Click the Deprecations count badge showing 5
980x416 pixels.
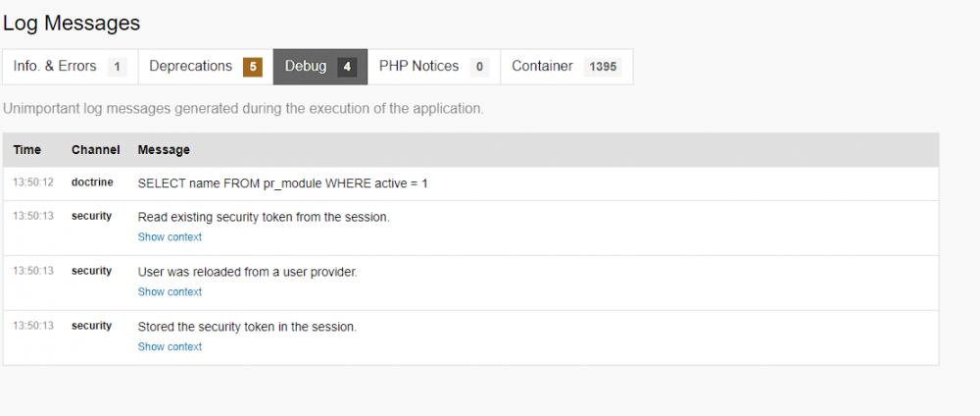pyautogui.click(x=253, y=67)
